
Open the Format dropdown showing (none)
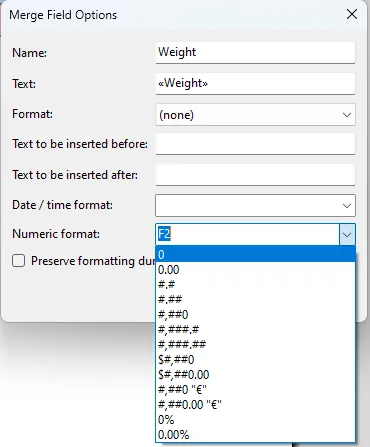coord(255,115)
